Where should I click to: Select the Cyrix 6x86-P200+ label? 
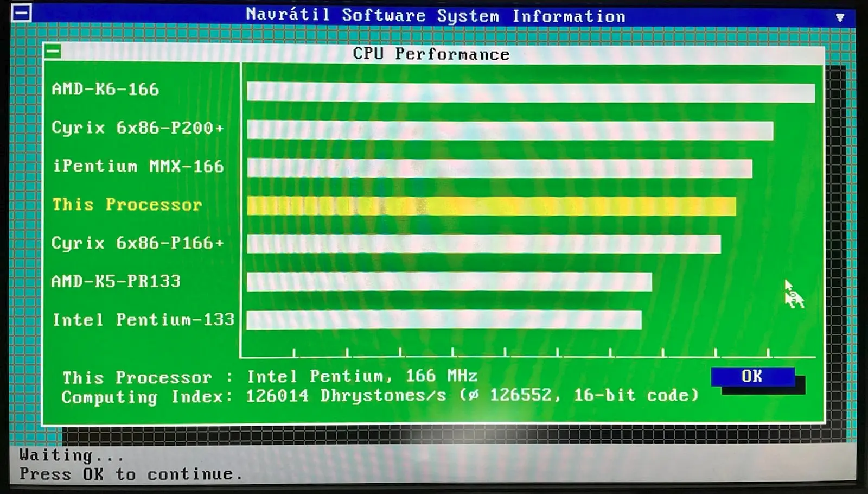[x=138, y=128]
